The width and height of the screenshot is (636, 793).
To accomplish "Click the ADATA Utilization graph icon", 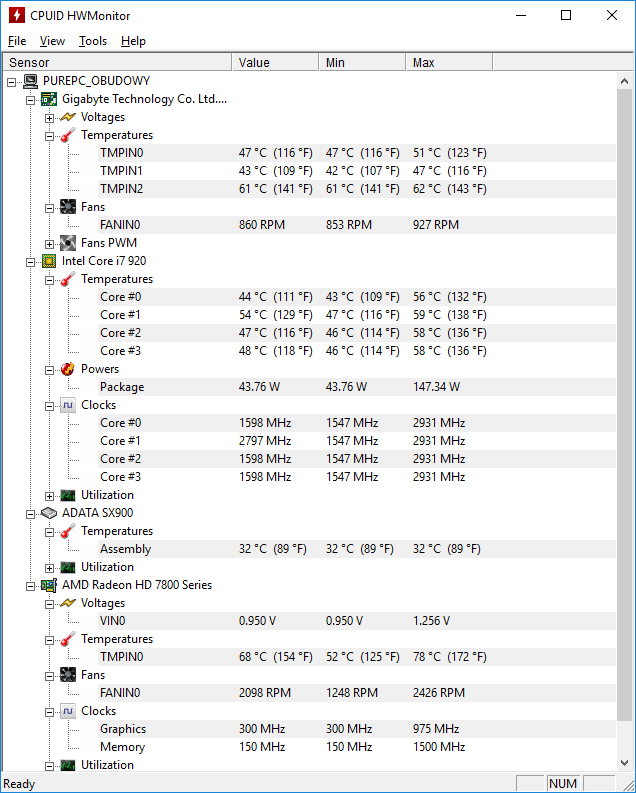I will pos(68,567).
